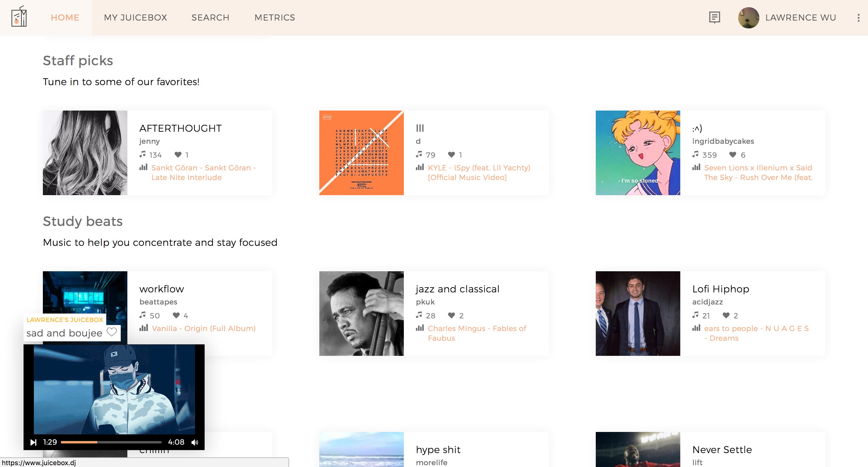Click the Lawrence's Juicebox label
Viewport: 868px width, 467px height.
pyautogui.click(x=65, y=320)
